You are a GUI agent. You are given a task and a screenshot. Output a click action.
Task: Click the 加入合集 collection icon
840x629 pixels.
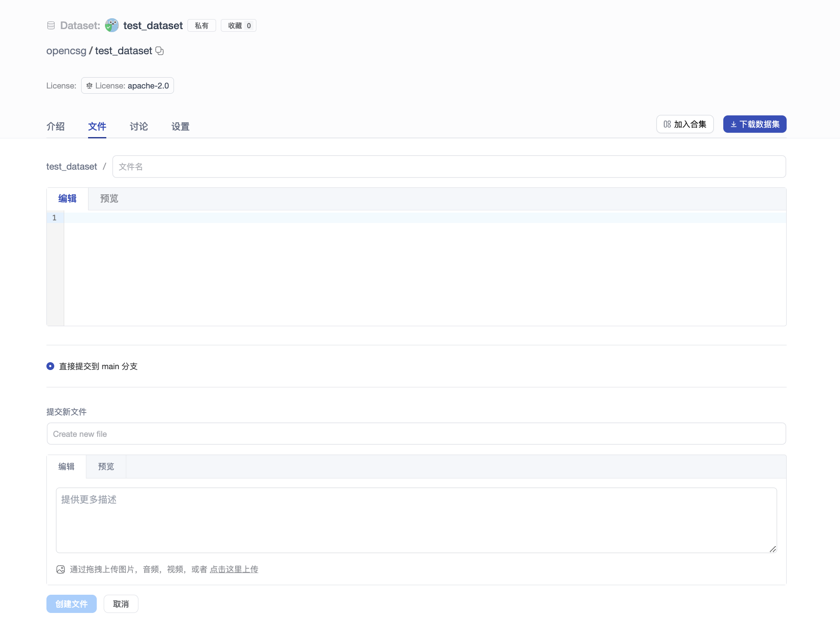coord(667,124)
